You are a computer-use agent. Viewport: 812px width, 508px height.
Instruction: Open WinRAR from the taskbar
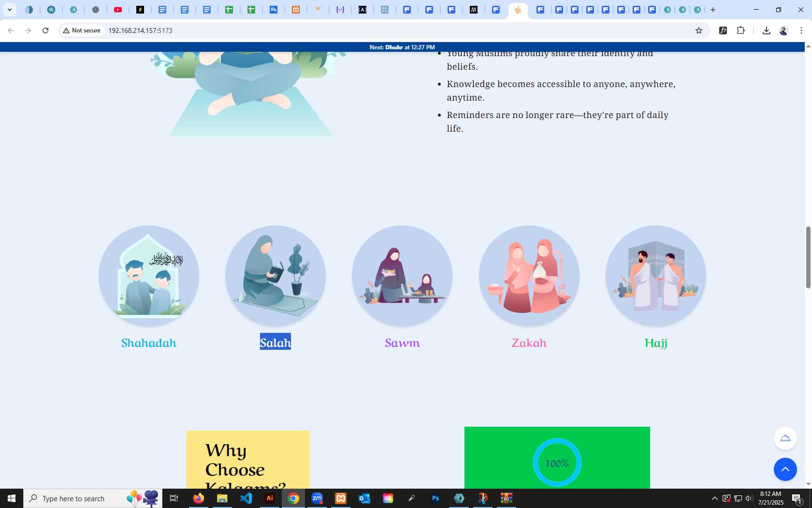(x=507, y=498)
